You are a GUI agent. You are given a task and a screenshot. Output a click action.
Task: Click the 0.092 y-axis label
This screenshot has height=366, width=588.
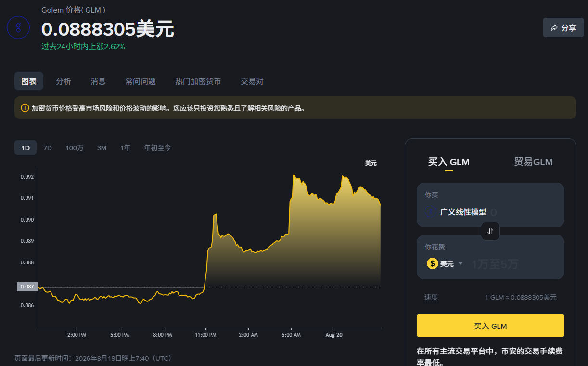[27, 177]
